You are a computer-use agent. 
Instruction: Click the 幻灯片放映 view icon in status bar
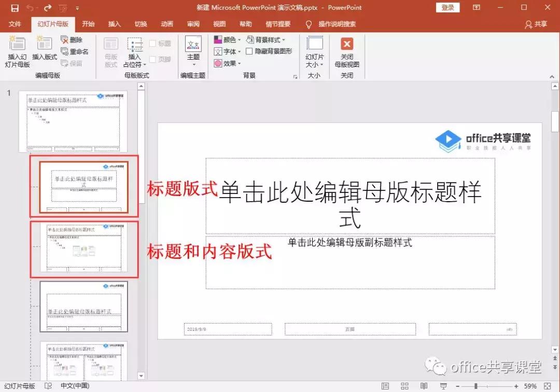444,386
